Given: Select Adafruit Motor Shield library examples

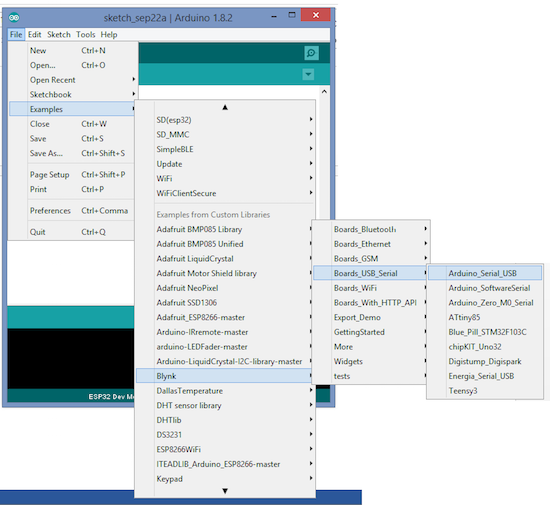Looking at the screenshot, I should 224,274.
